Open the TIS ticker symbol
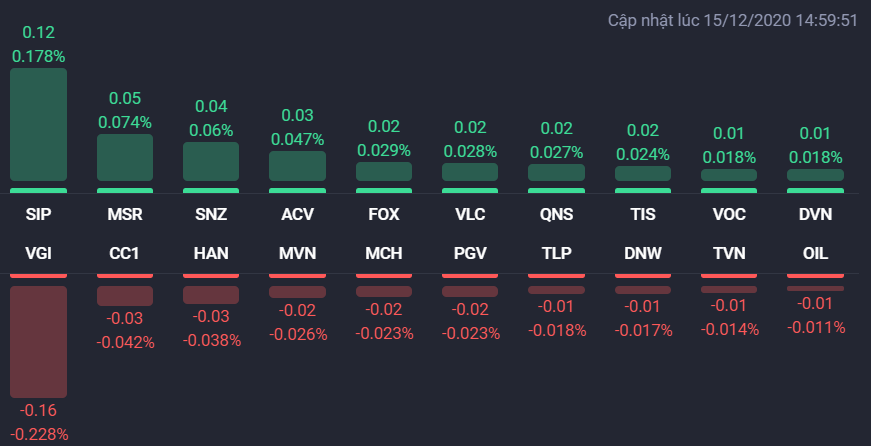871x446 pixels. 643,215
